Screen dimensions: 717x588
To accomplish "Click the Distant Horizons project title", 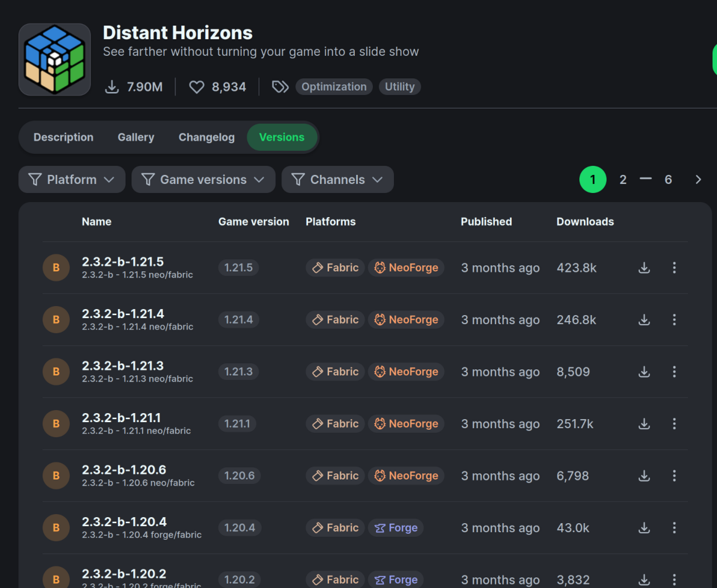I will (x=178, y=33).
